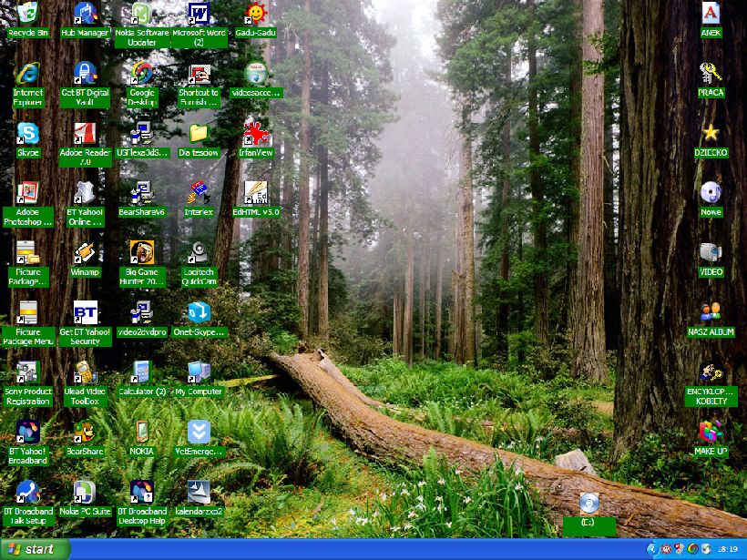This screenshot has width=747, height=560.
Task: Select the Nokia PC Suite icon
Action: (85, 492)
